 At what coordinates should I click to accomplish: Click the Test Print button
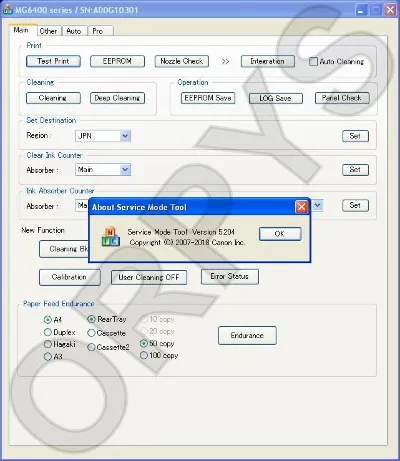(53, 61)
